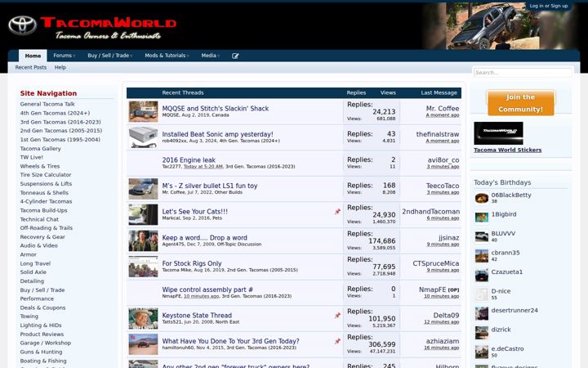Open Lighting & HIDs sidebar link
Screen dimensions: 588x368
(41, 325)
